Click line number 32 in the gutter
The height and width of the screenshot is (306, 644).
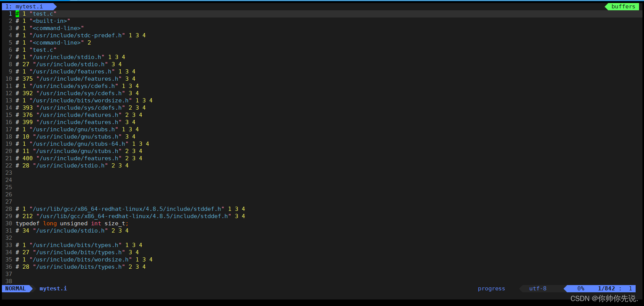click(x=9, y=238)
